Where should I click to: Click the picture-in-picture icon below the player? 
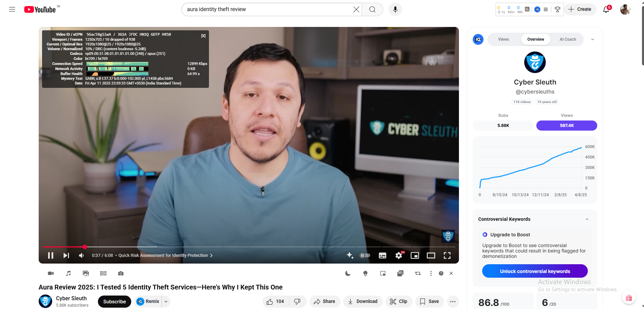point(383,273)
